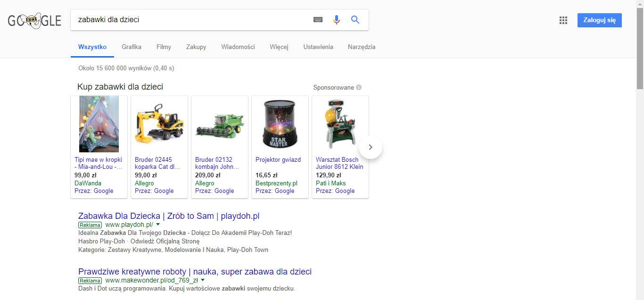Image resolution: width=644 pixels, height=300 pixels.
Task: Expand the dropdown arrow next to www.playdoh.pl/
Action: 157,225
